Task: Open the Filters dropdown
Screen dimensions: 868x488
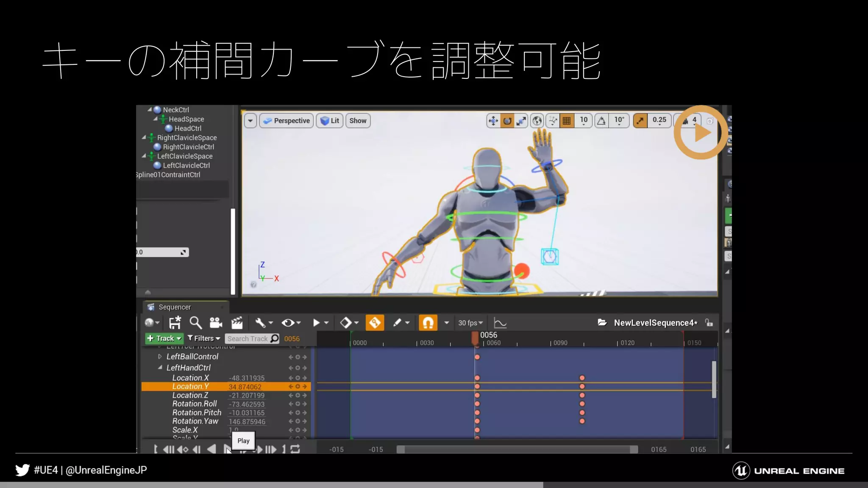Action: coord(204,338)
